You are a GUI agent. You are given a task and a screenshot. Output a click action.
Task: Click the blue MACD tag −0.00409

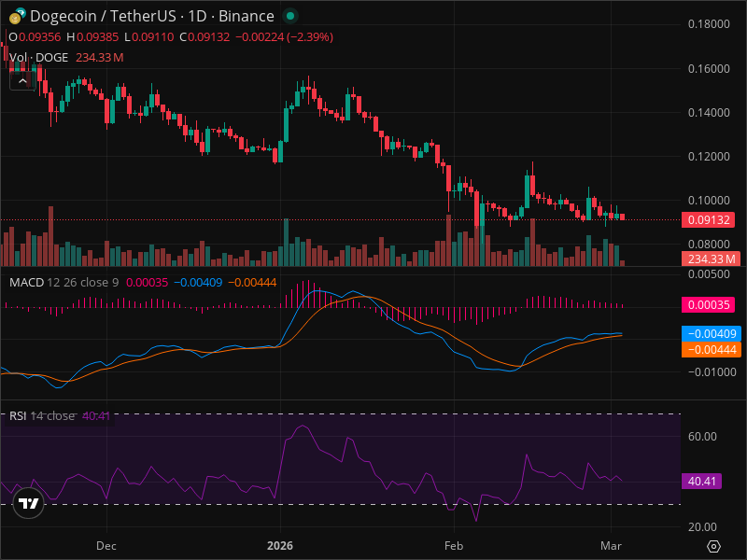[712, 333]
